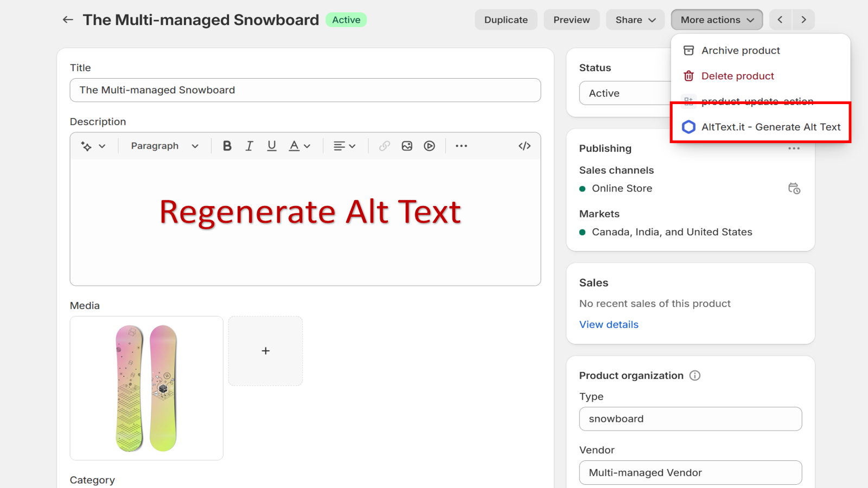Open the scheduled publishing icon for Online Store
This screenshot has height=488, width=868.
(x=794, y=188)
